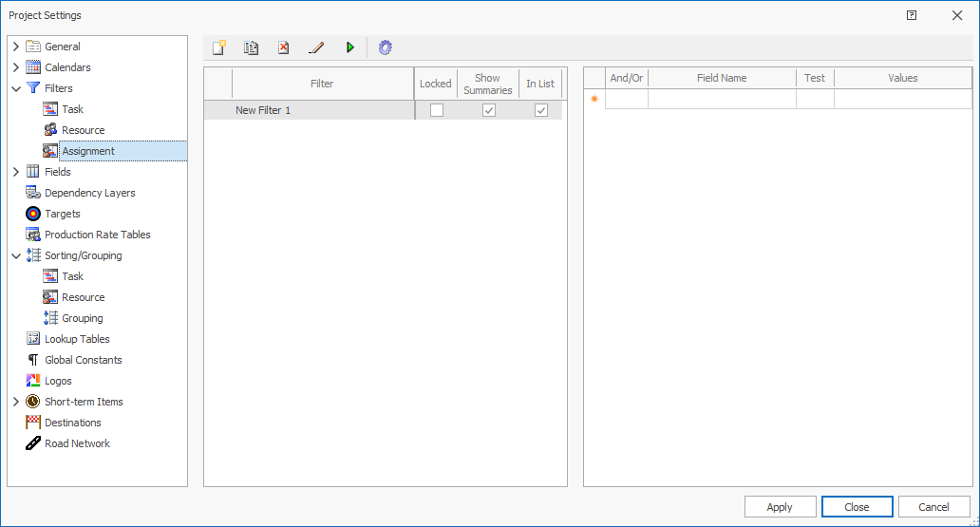Select Task under Filters
The width and height of the screenshot is (980, 527).
(x=72, y=109)
